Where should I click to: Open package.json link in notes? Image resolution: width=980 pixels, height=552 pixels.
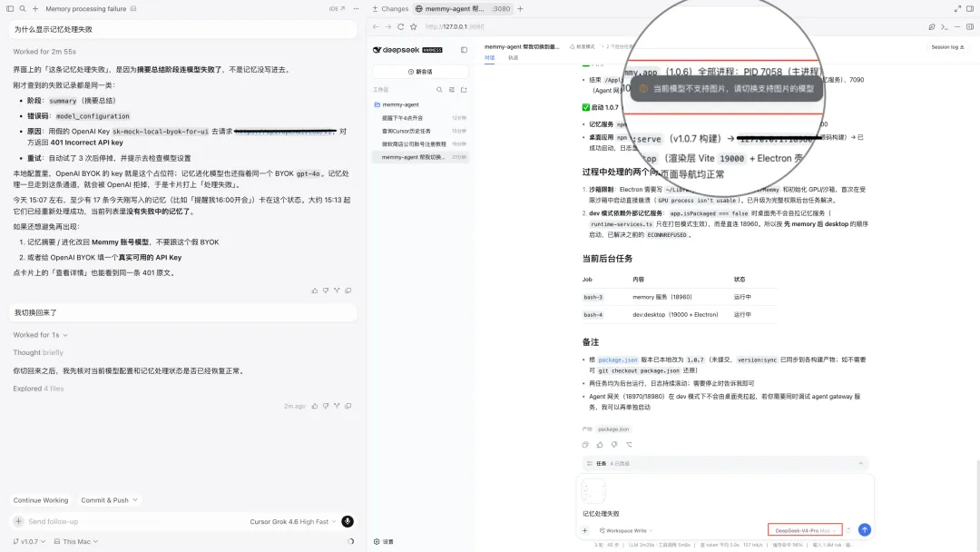click(x=618, y=360)
